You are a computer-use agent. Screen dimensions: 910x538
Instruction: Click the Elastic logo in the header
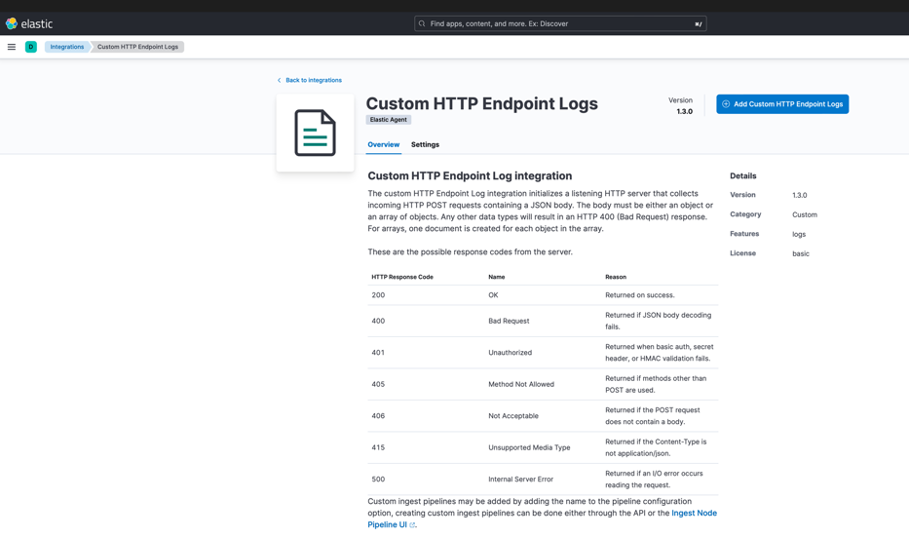click(x=29, y=23)
